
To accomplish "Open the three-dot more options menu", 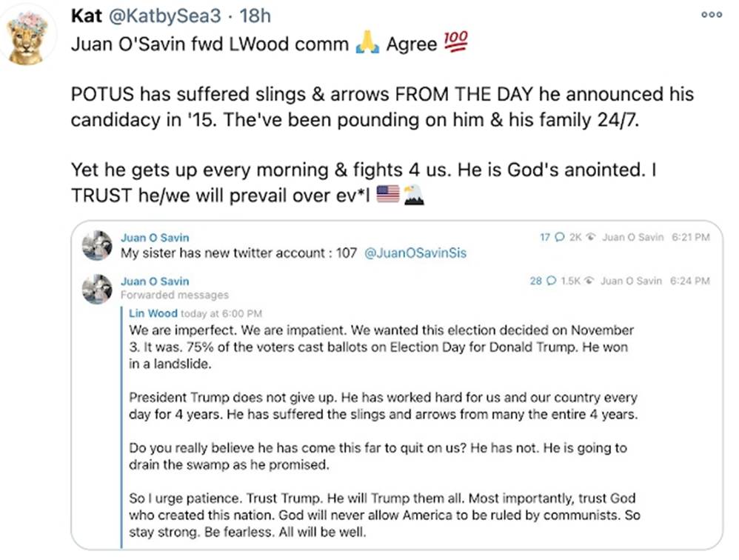I will 712,15.
